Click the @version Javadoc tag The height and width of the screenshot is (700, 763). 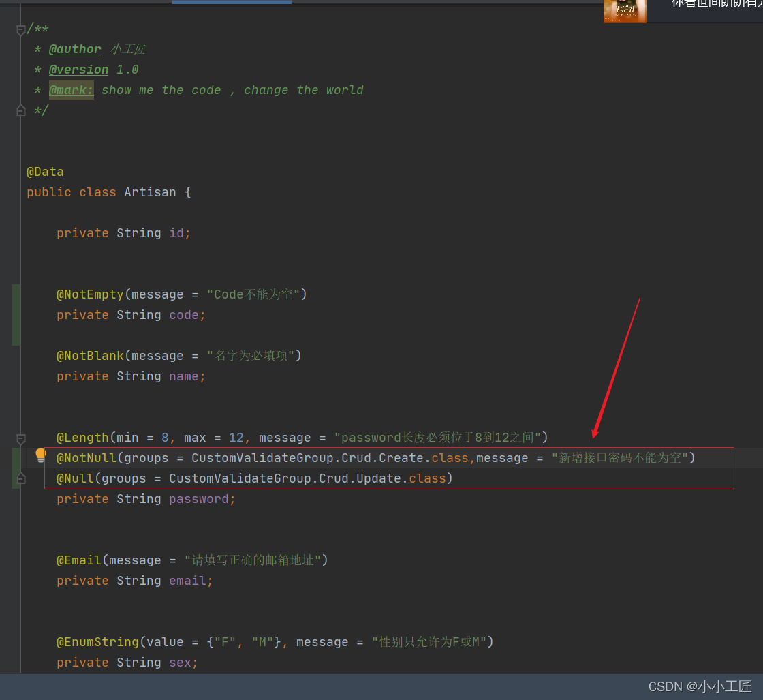click(x=78, y=70)
